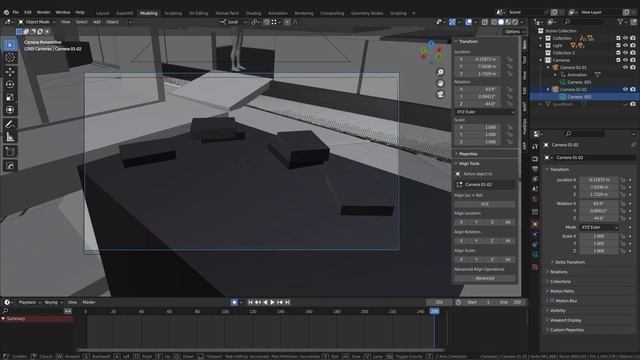Viewport: 640px width, 360px height.
Task: Uncheck the Collection exclude checkbox in the outliner
Action: [x=618, y=38]
